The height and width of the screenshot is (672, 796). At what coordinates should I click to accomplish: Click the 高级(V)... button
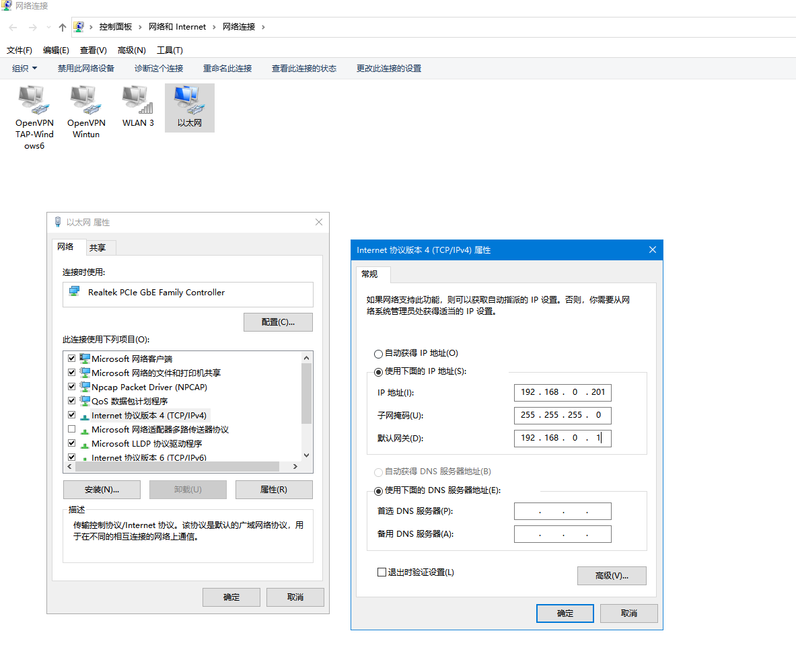coord(611,576)
